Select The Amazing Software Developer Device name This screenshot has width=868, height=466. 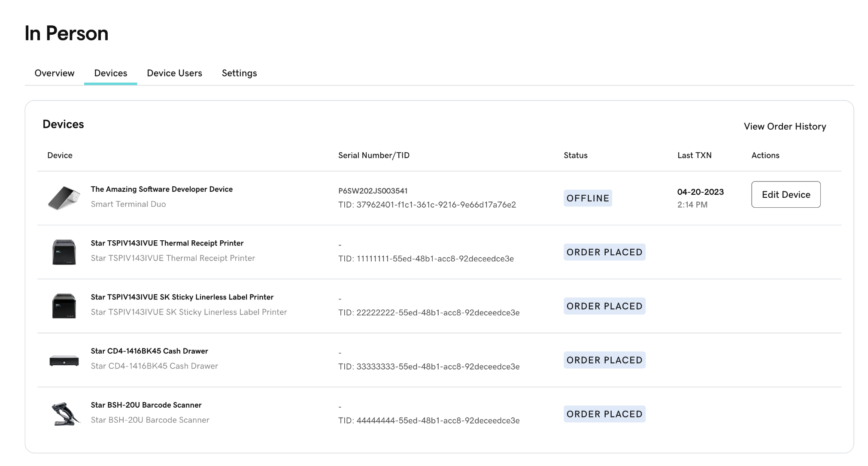pyautogui.click(x=161, y=189)
